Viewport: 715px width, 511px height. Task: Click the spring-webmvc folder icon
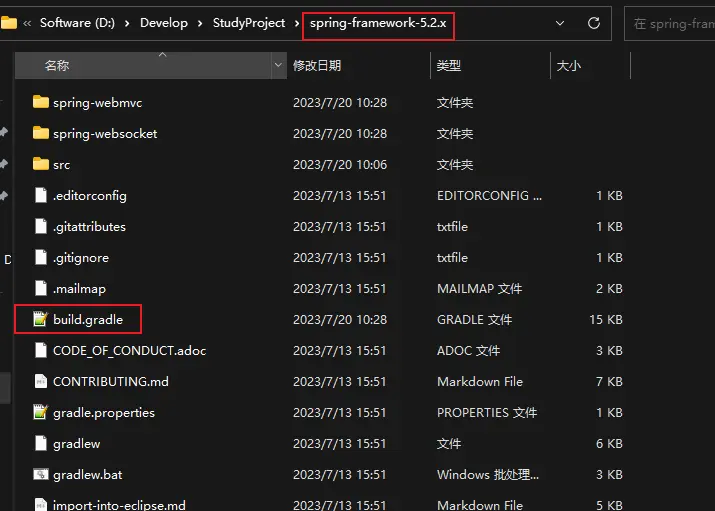(x=41, y=102)
